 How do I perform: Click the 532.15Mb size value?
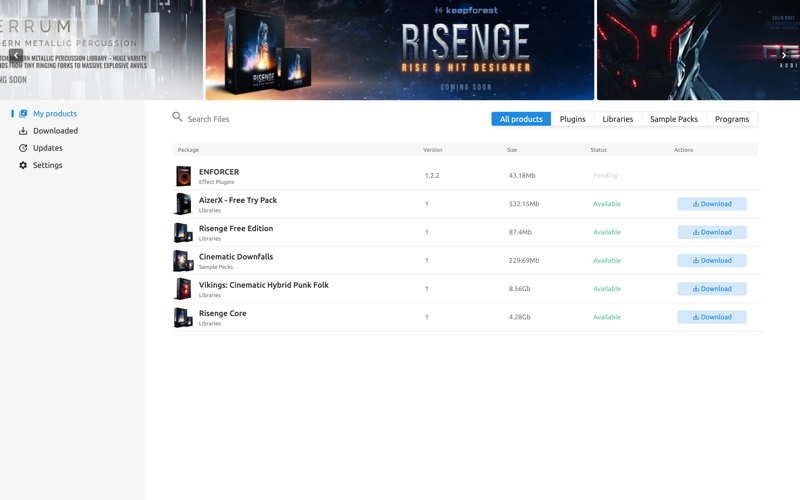click(523, 204)
